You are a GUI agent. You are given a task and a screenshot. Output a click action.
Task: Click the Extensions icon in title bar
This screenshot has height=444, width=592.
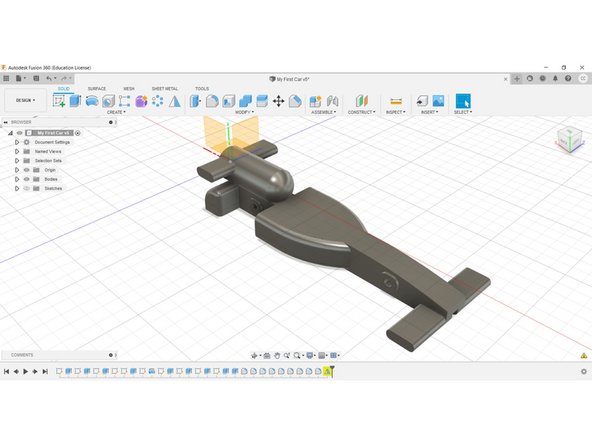(530, 79)
